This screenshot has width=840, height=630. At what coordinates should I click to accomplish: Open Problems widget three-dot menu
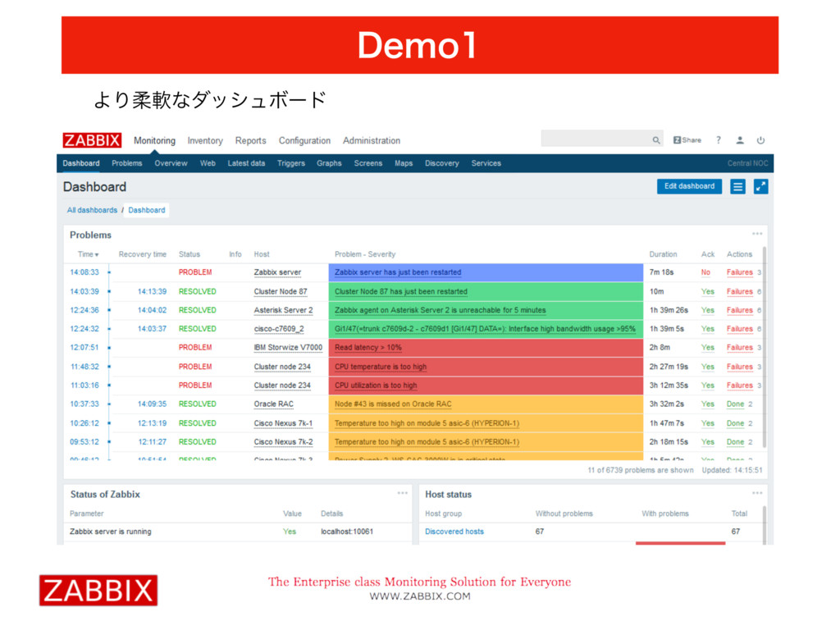[757, 234]
